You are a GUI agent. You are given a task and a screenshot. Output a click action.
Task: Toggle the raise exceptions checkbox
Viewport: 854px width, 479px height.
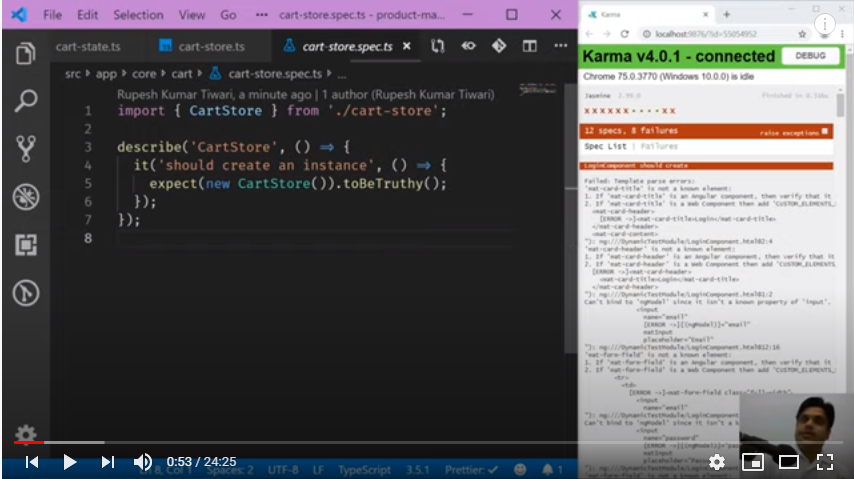click(x=825, y=131)
